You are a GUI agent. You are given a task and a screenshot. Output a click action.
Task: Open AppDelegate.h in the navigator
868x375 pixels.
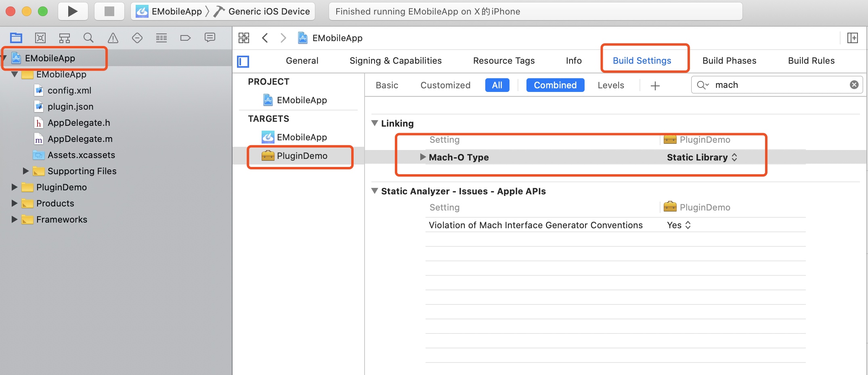point(72,123)
